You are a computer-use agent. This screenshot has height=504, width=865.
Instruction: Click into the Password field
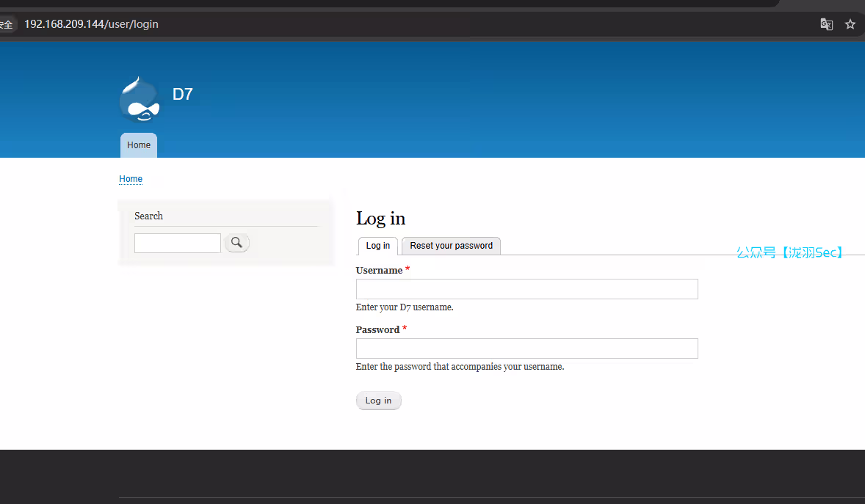tap(526, 348)
